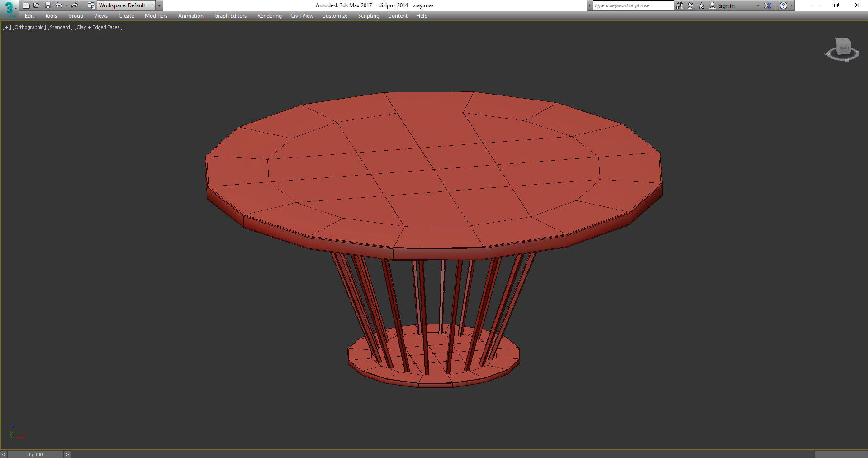The width and height of the screenshot is (868, 458).
Task: Open the Graph Editors menu
Action: coord(230,16)
